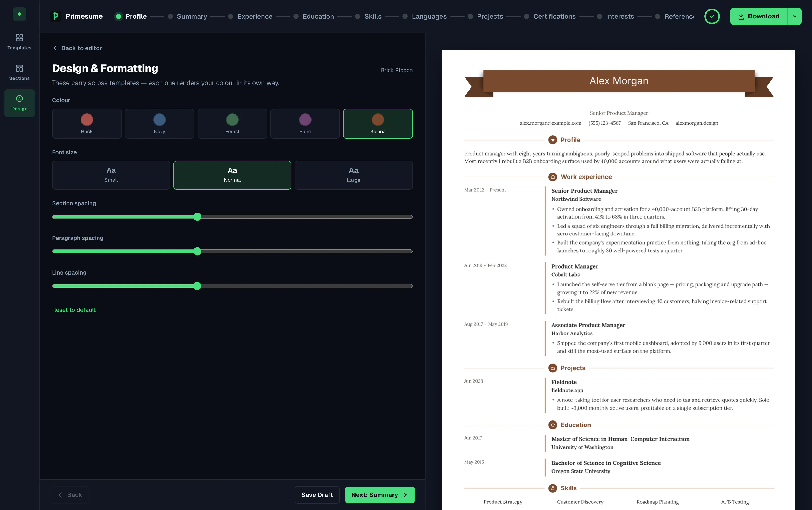
Task: Go to the Summary step
Action: click(x=187, y=16)
